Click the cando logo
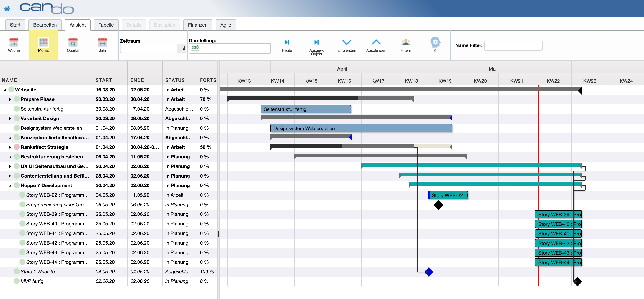The width and height of the screenshot is (644, 299). pyautogui.click(x=46, y=8)
